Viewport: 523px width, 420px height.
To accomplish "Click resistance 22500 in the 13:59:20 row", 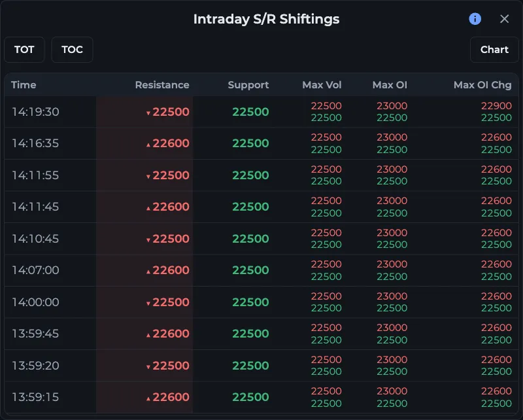I will click(x=171, y=365).
